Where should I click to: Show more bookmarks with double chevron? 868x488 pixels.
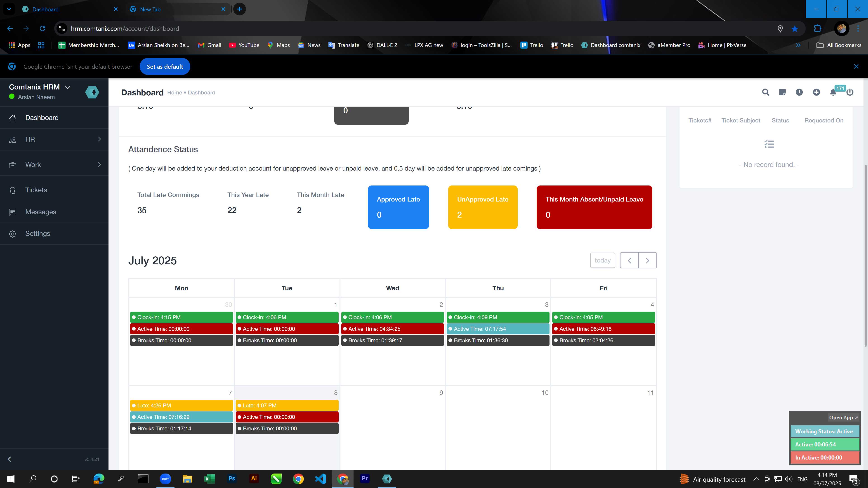coord(798,45)
